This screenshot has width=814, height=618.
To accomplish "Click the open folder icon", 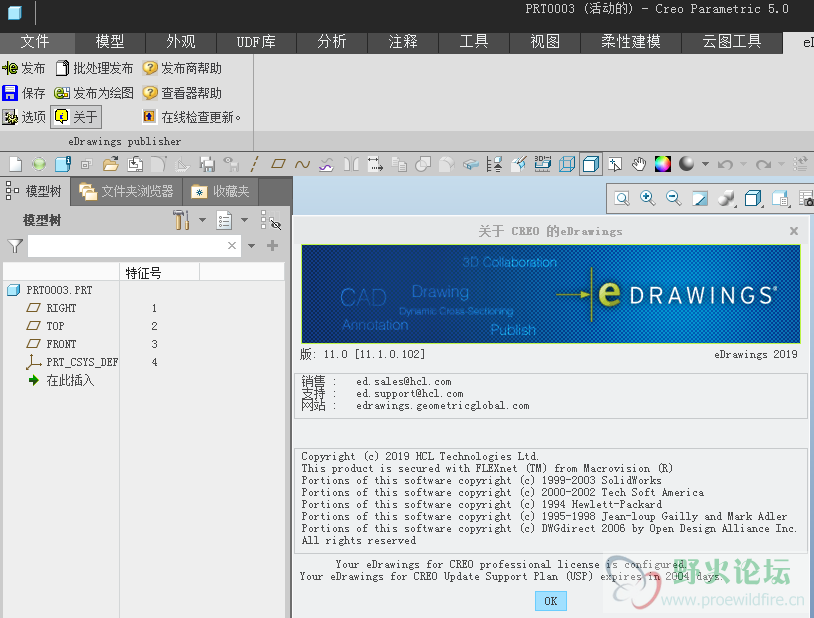I will (x=111, y=165).
